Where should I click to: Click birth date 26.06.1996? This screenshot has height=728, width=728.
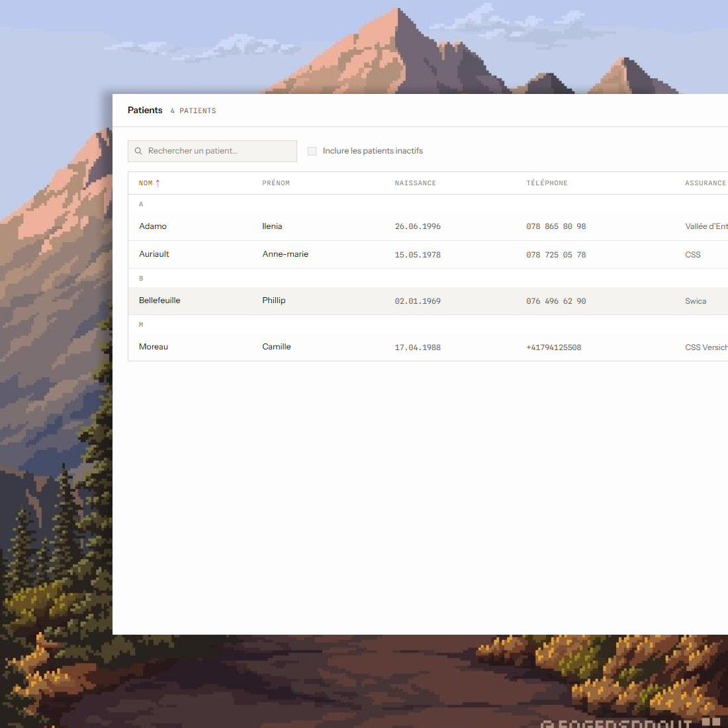pyautogui.click(x=418, y=226)
